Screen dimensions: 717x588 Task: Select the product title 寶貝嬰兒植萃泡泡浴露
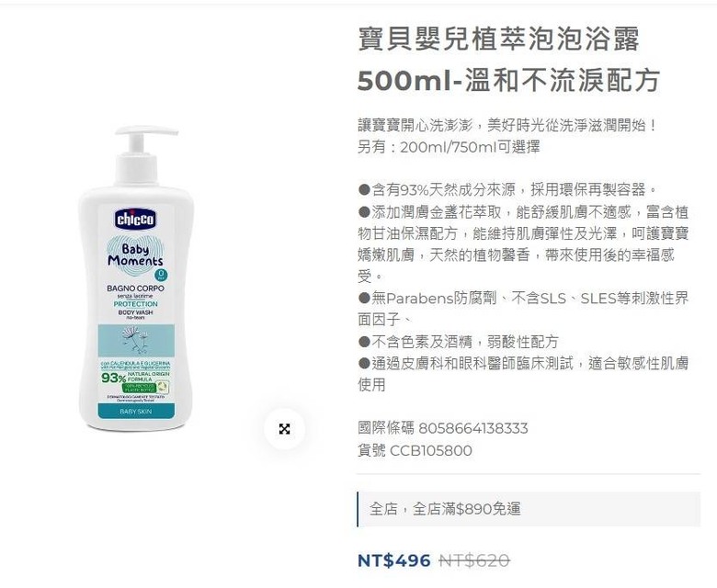pyautogui.click(x=498, y=39)
